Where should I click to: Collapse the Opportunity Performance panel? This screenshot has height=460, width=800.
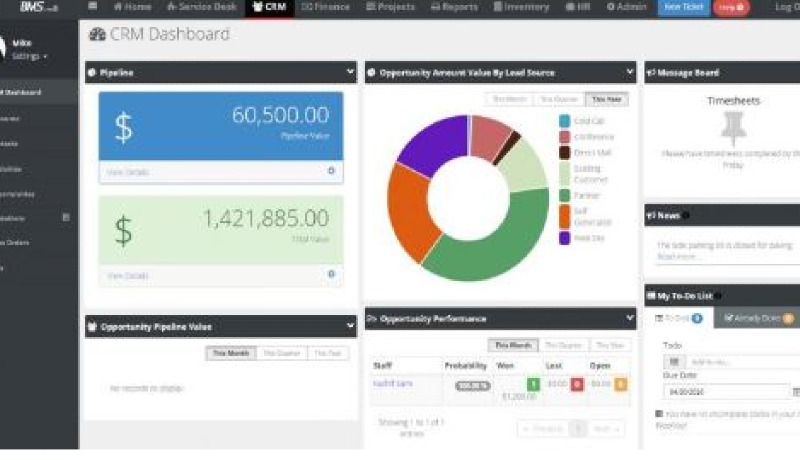630,318
